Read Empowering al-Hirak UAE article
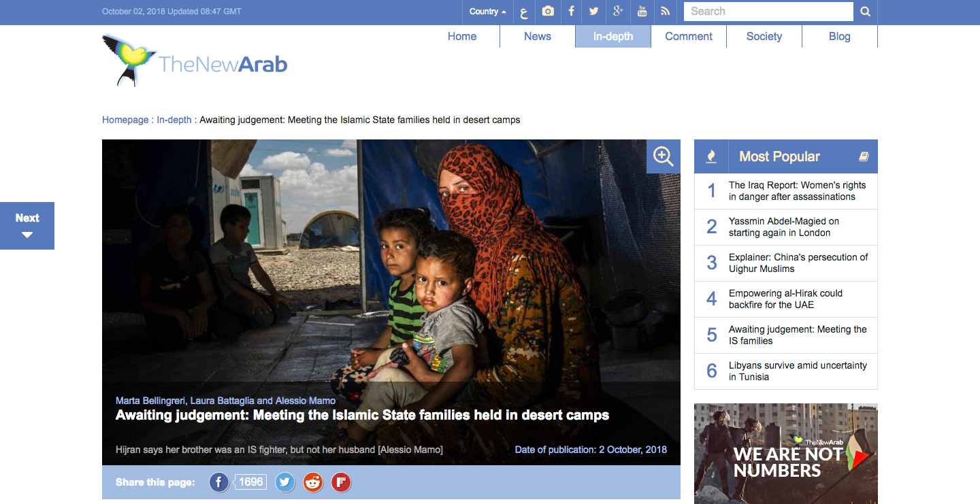The width and height of the screenshot is (980, 504). coord(785,299)
